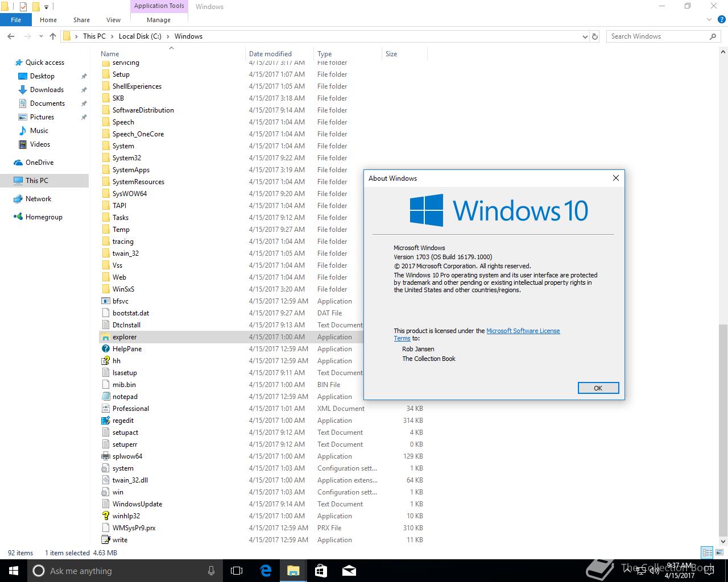Click the twain_32.dll file icon
The image size is (728, 582).
click(105, 480)
